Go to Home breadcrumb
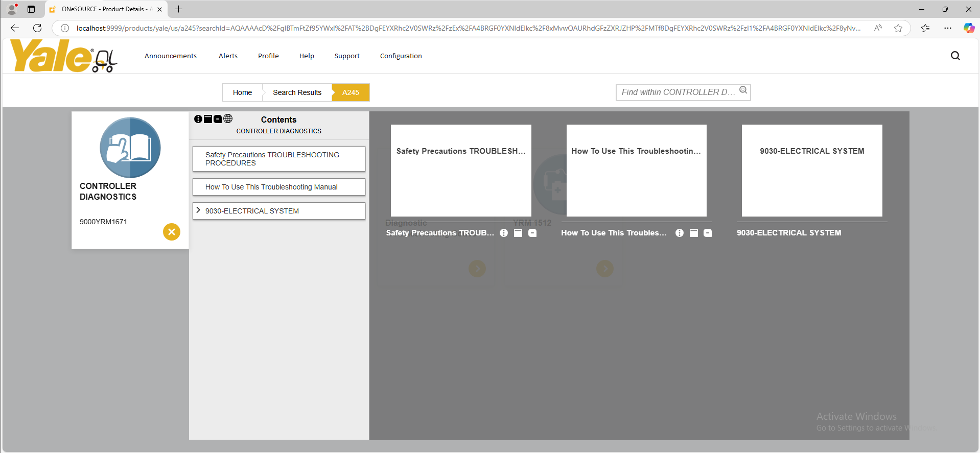 (x=242, y=92)
